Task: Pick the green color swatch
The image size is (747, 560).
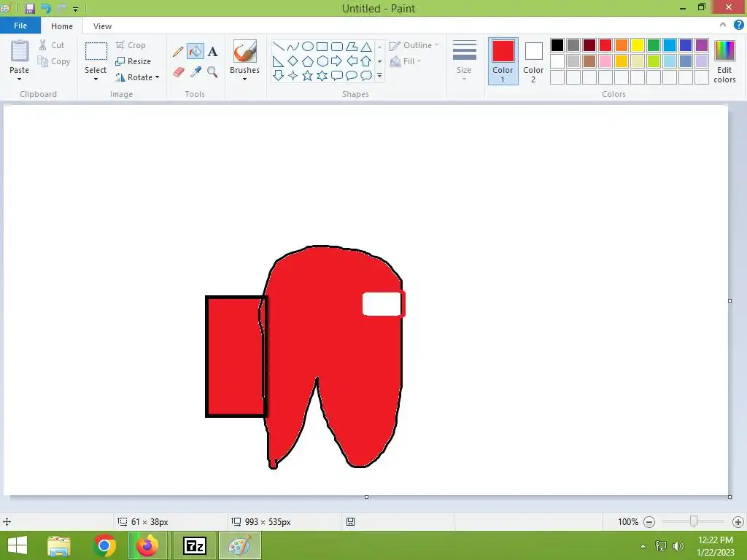Action: pyautogui.click(x=654, y=45)
